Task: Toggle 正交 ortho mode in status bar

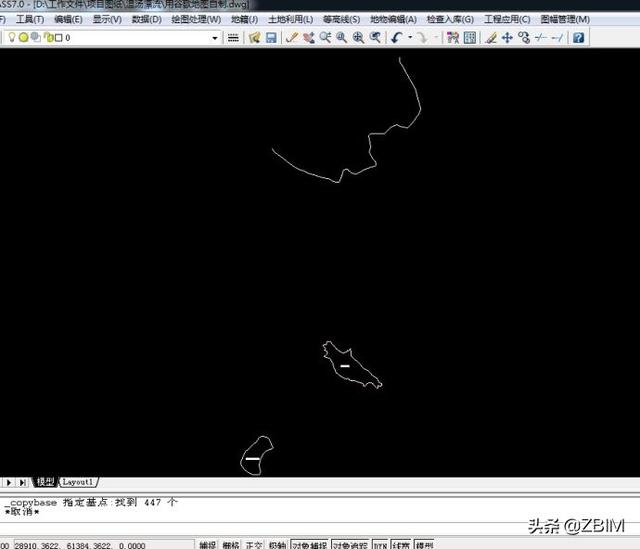Action: point(254,545)
